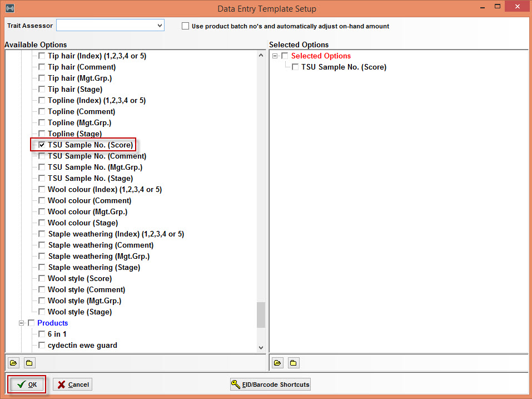Close the Data Entry Template Setup window

click(517, 7)
